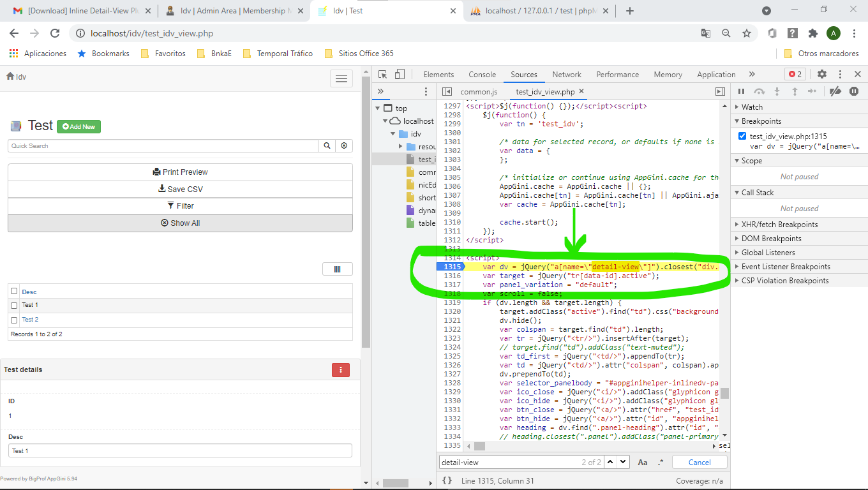Check the select-all header checkbox
The image size is (868, 490).
[x=14, y=291]
